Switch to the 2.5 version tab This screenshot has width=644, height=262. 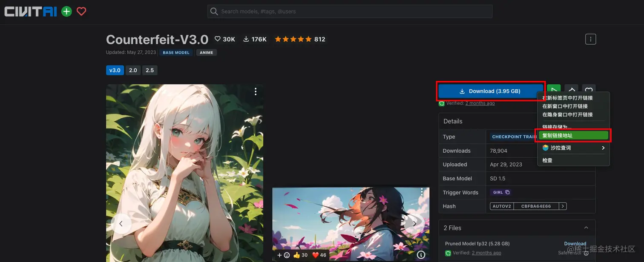click(149, 70)
